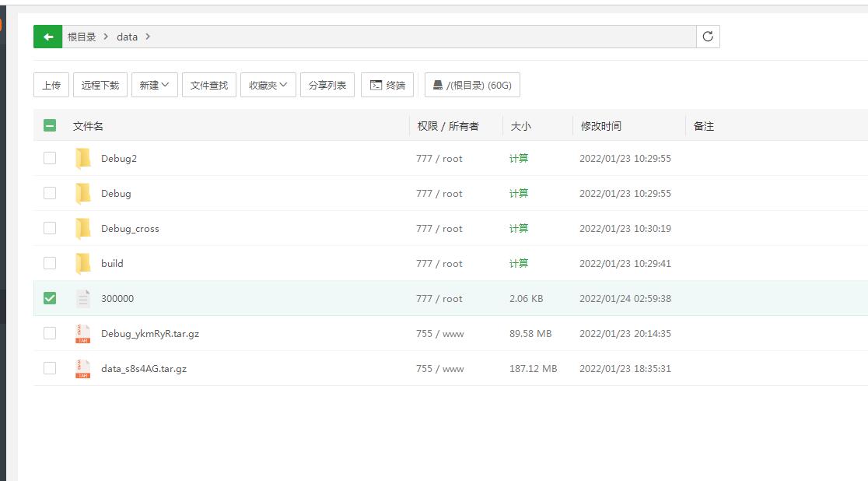Viewport: 868px width, 481px height.
Task: Click the 上传 button
Action: coord(51,85)
